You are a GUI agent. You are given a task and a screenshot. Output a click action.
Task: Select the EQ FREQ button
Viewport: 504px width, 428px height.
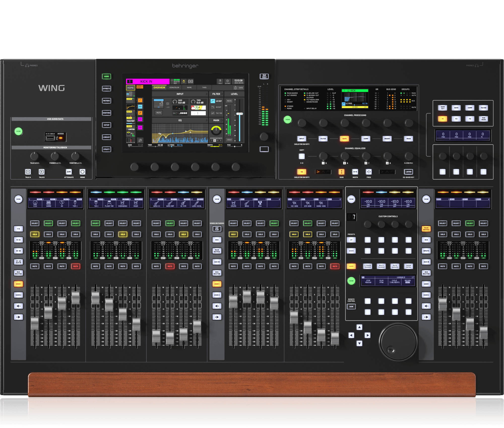(x=369, y=172)
